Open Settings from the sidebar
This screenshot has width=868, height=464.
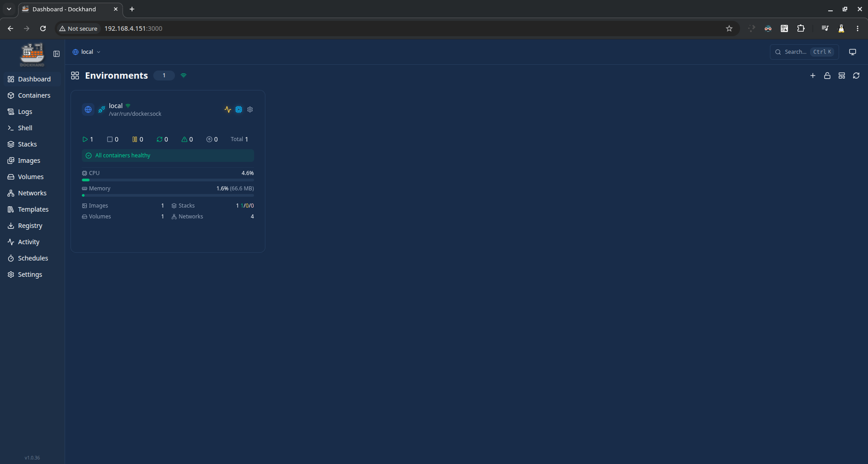[32, 275]
